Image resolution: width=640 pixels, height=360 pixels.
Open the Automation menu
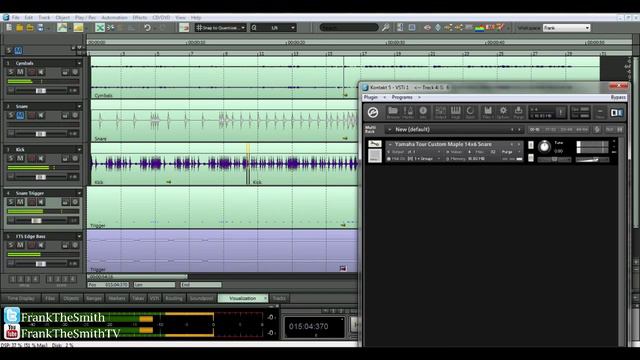click(114, 18)
